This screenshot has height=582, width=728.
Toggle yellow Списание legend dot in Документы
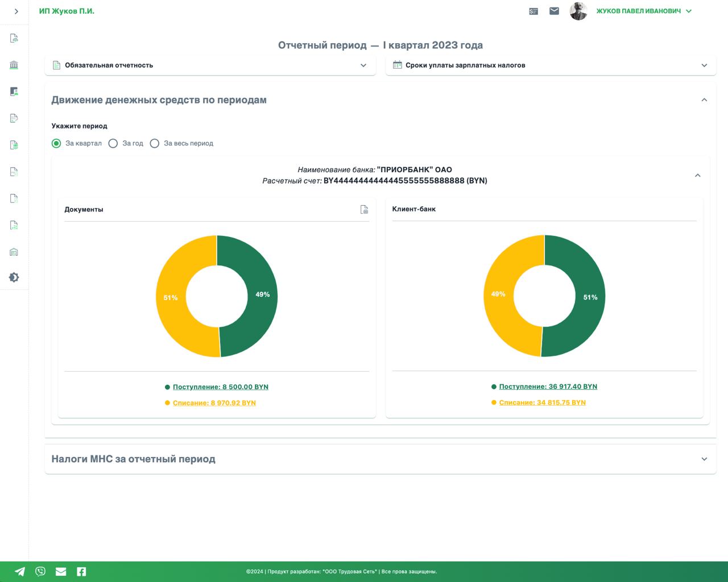click(167, 403)
